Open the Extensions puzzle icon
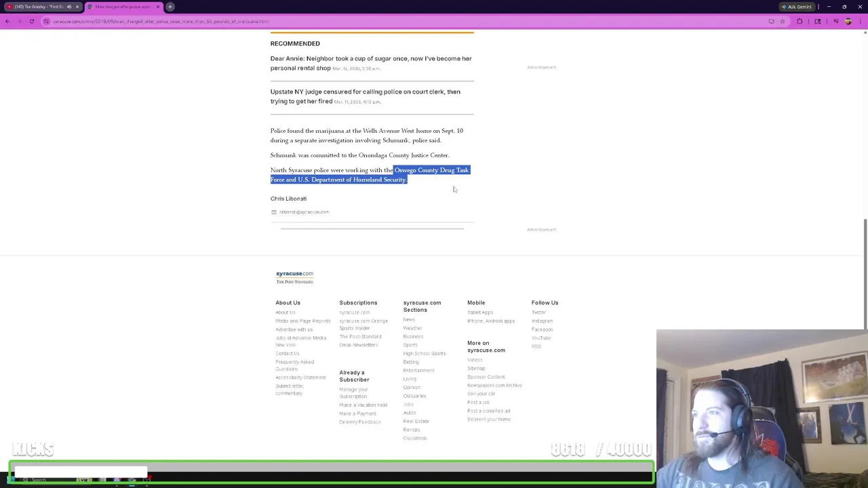The height and width of the screenshot is (488, 868). [800, 21]
